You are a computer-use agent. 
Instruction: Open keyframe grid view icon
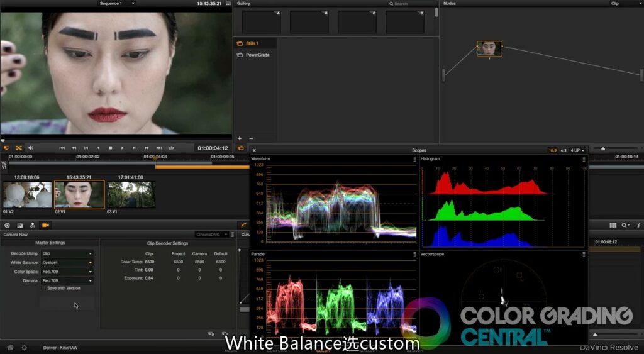pyautogui.click(x=613, y=225)
